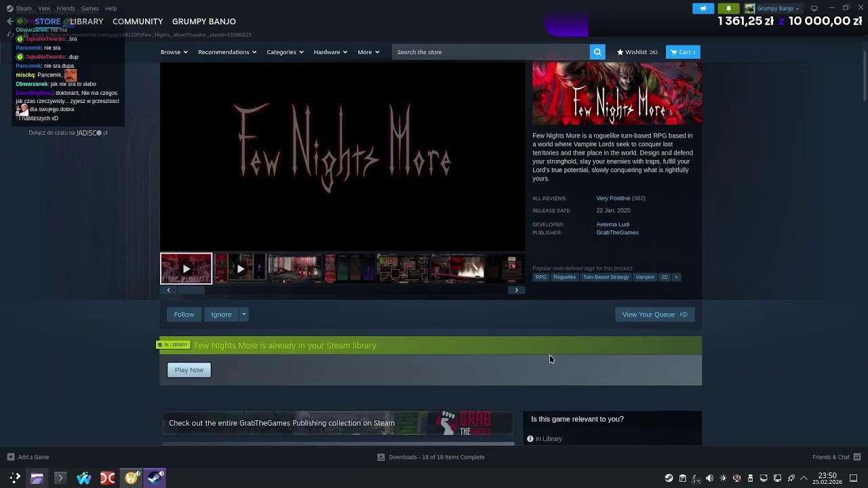868x488 pixels.
Task: Enter Big Picture mode via monitor icon
Action: pyautogui.click(x=814, y=8)
